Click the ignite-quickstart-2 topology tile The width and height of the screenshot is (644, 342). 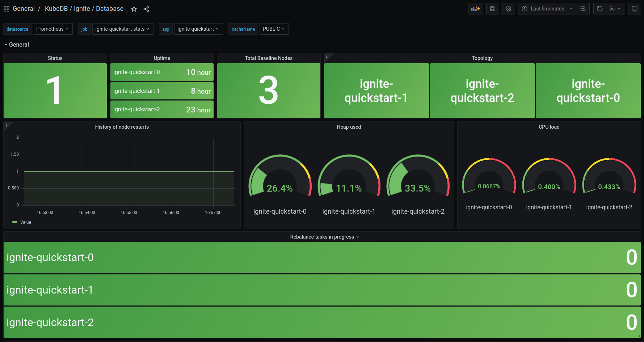(x=482, y=91)
